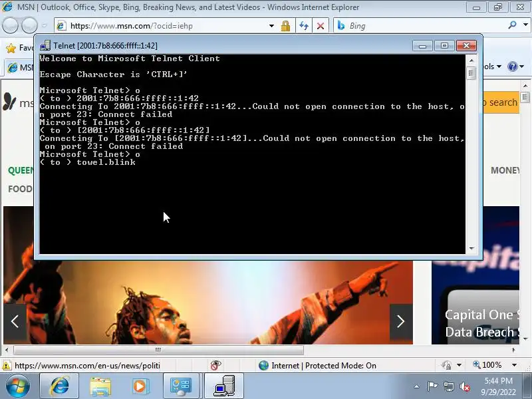Screen dimensions: 532x399
Task: Click the page scrollbar down arrow
Action: coord(525,339)
